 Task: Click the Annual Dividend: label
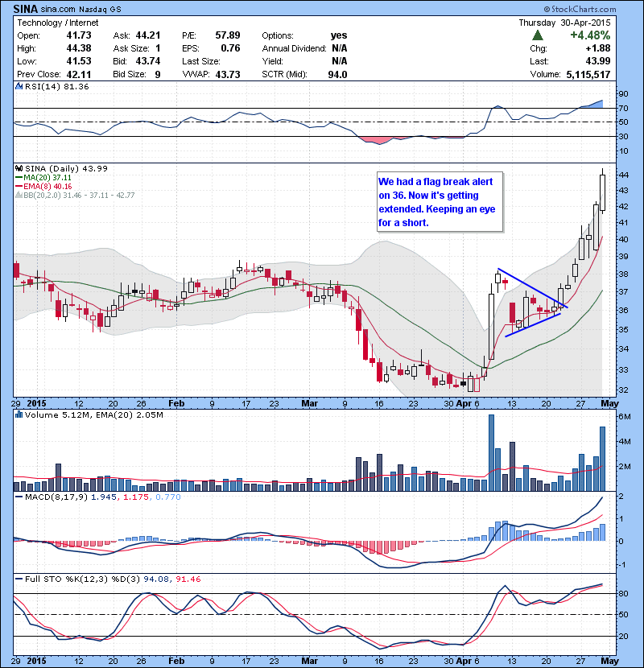point(294,48)
